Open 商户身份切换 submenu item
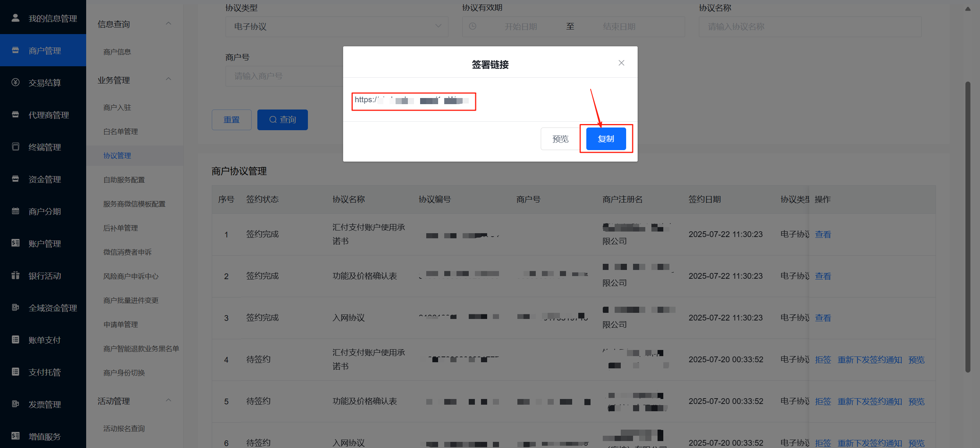Viewport: 980px width, 448px height. [124, 373]
